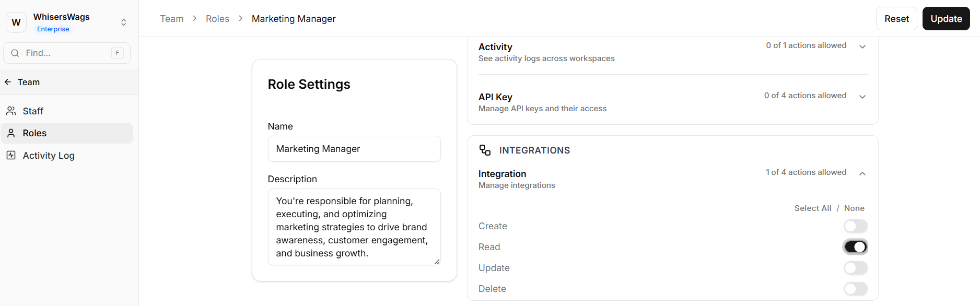Go to Team in the breadcrumb
Screen dimensions: 980x306
[171, 19]
